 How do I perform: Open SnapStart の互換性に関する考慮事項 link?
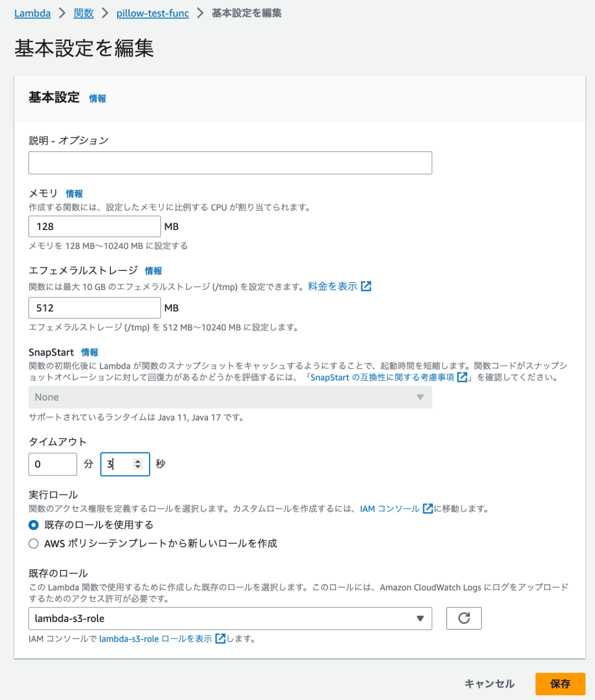point(382,377)
